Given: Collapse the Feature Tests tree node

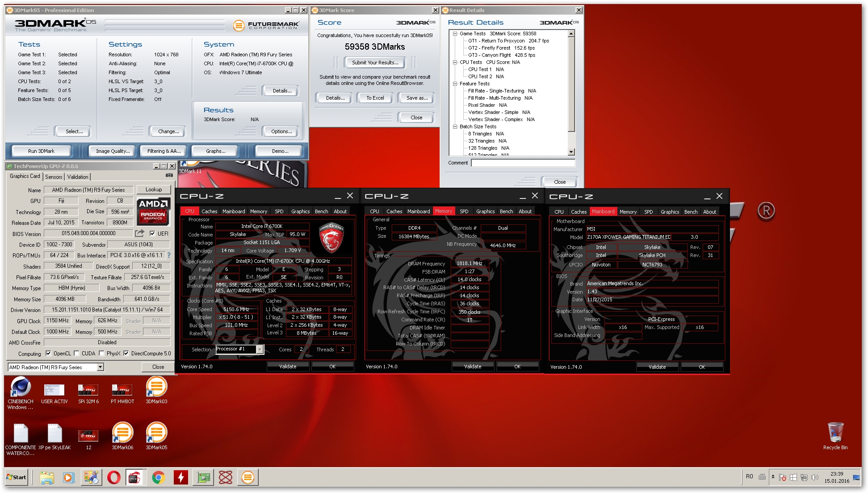Looking at the screenshot, I should point(455,84).
